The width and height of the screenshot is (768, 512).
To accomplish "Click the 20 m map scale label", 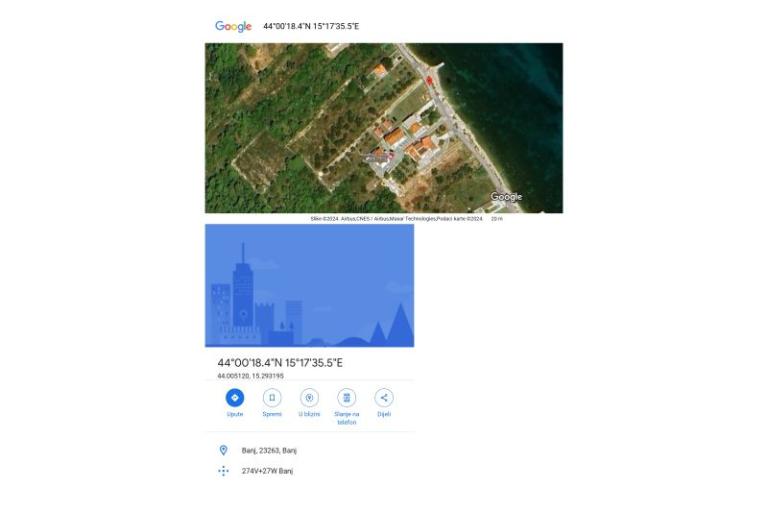I will (x=497, y=218).
